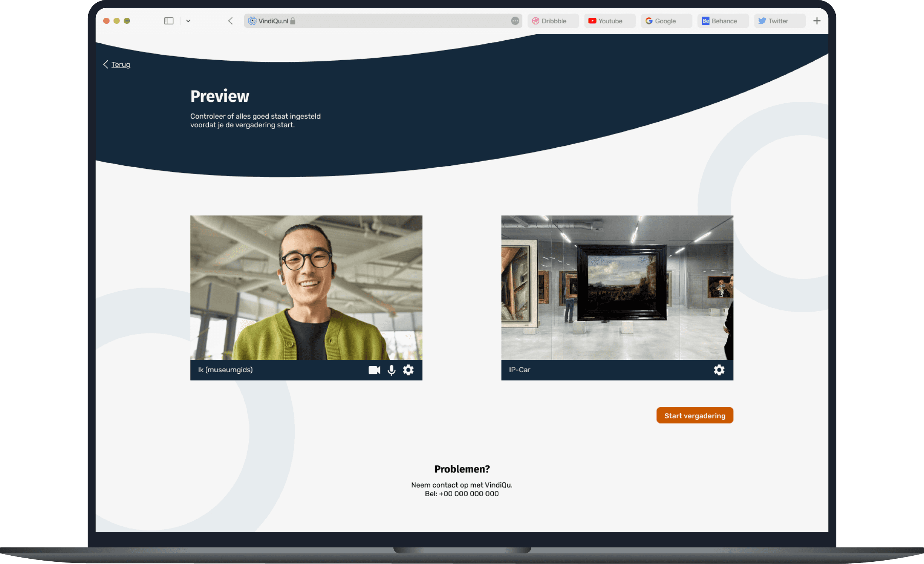The height and width of the screenshot is (564, 924).
Task: Click the browser back arrow
Action: click(230, 21)
